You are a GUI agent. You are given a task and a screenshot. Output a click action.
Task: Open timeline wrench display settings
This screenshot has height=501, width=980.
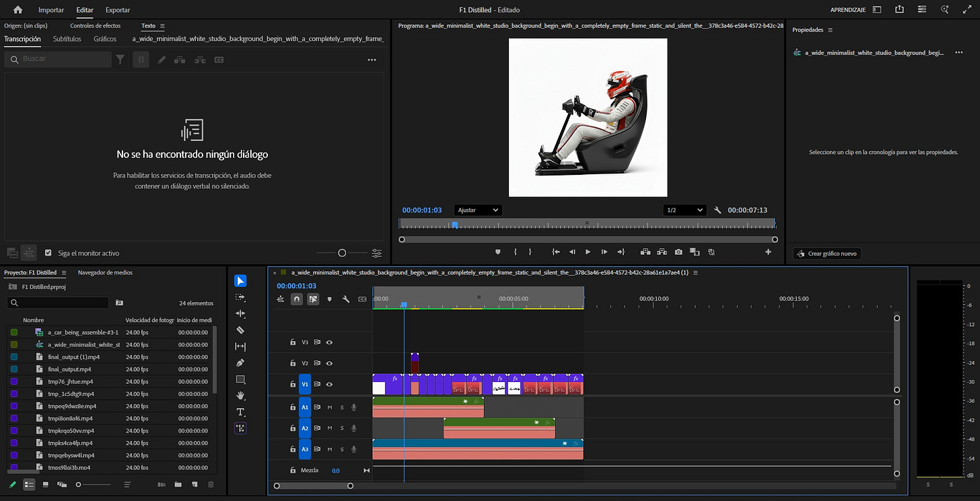coord(346,299)
